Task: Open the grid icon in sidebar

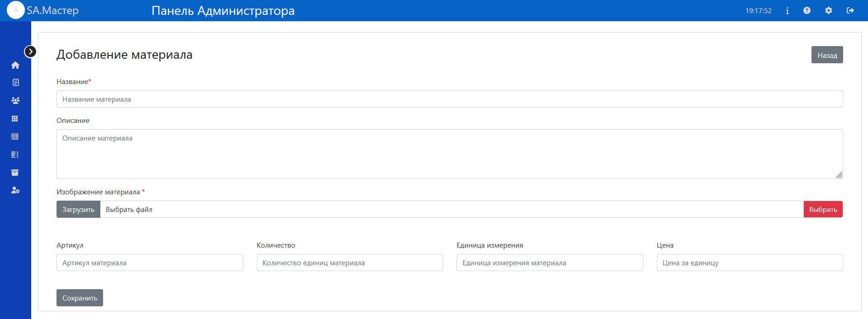Action: tap(15, 118)
